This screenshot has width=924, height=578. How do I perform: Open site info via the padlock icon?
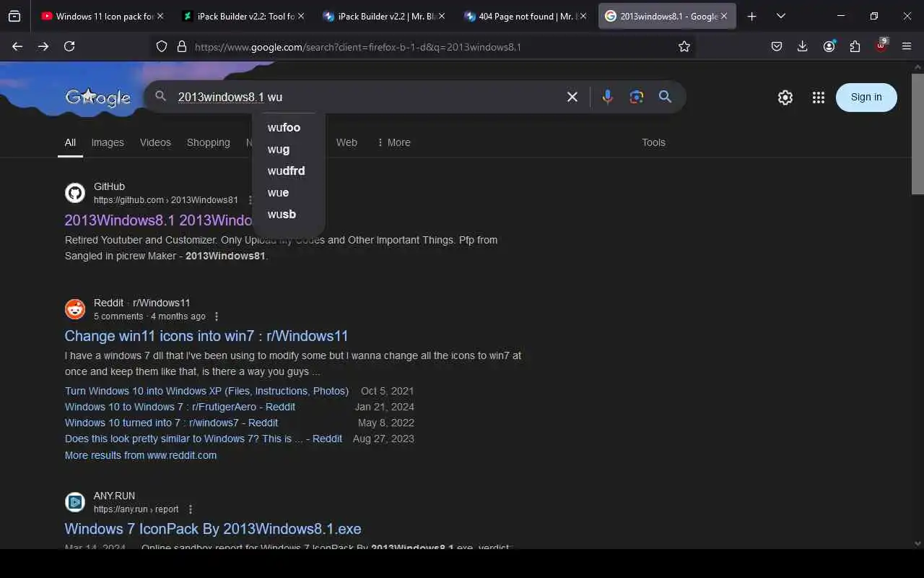182,46
